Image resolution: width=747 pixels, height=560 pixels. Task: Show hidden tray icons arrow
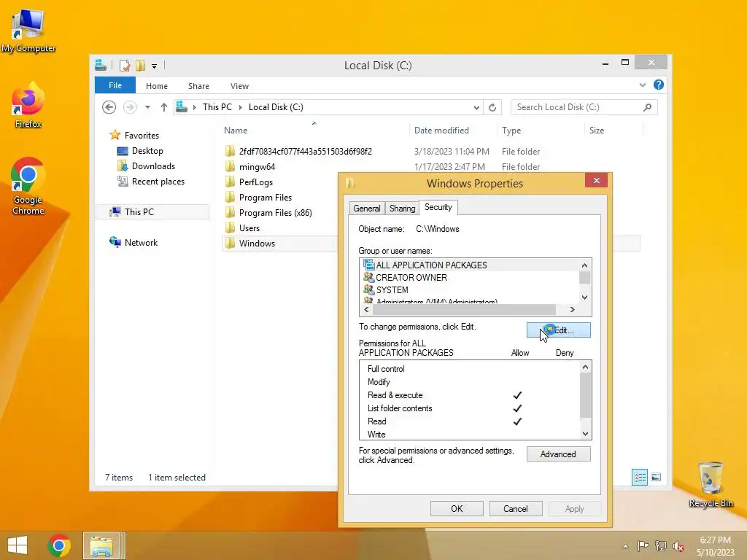coord(625,546)
